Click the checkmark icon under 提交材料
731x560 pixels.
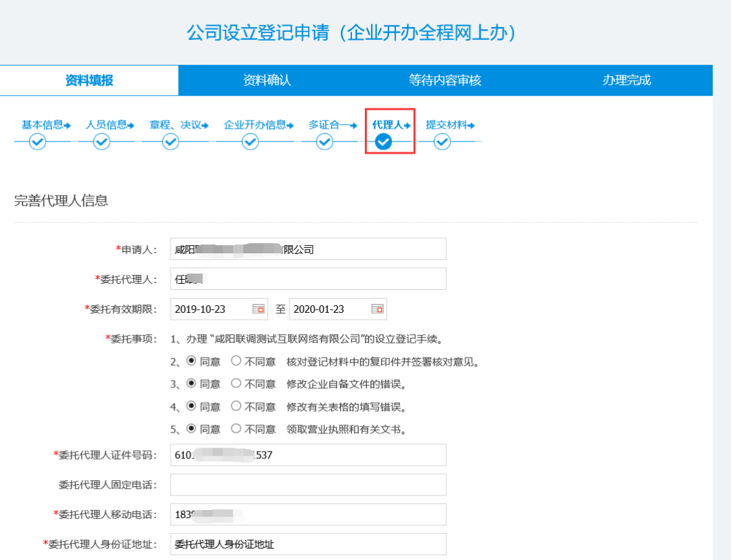[443, 142]
